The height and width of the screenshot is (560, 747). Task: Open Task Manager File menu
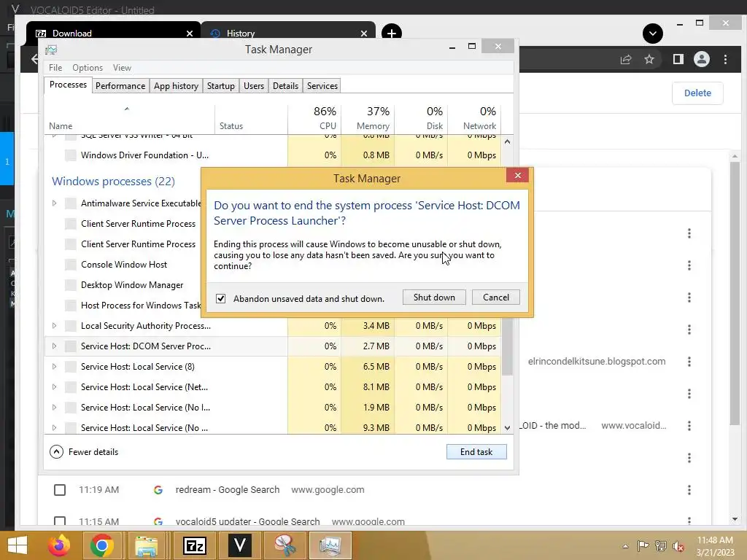[x=55, y=68]
